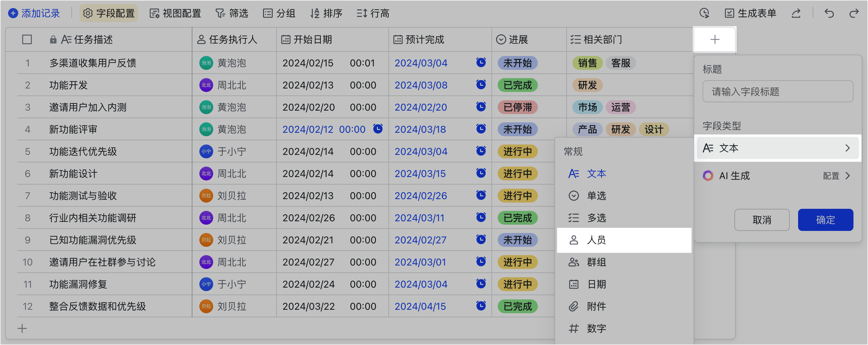Toggle the select-all checkbox in header

[27, 39]
